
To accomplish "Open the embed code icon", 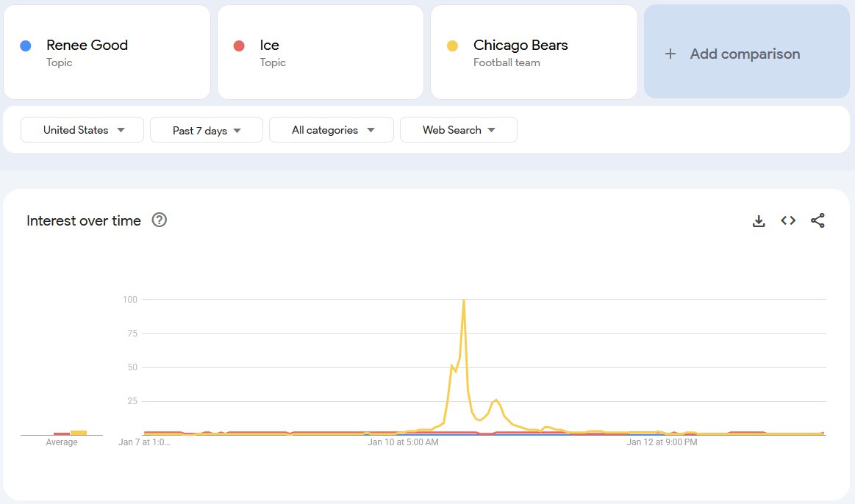I will [x=788, y=220].
